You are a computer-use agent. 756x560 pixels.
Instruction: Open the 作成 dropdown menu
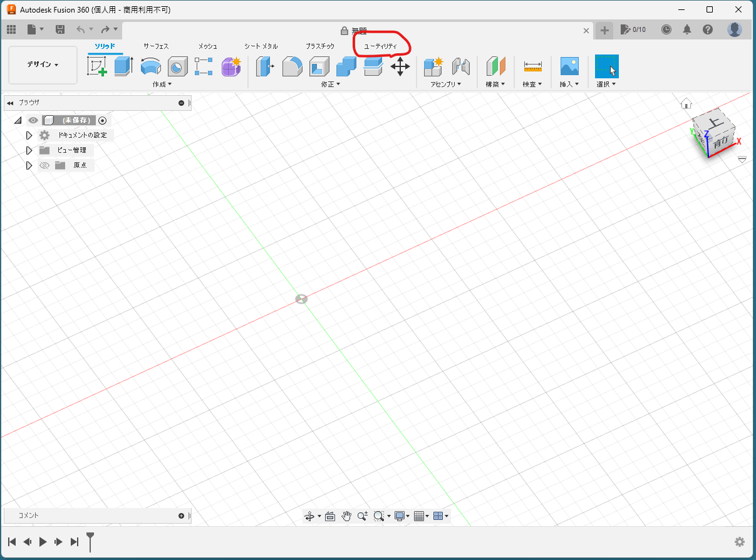162,84
